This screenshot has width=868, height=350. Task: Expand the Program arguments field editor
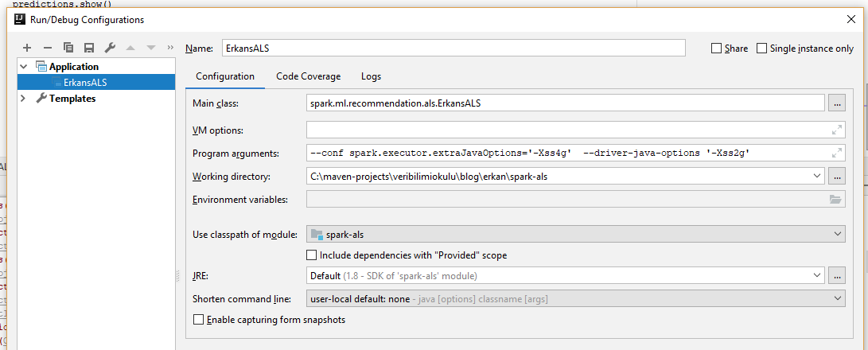(x=836, y=153)
